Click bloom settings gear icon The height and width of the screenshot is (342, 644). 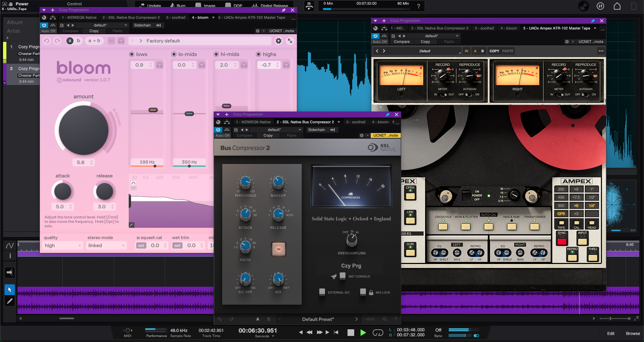(x=278, y=41)
